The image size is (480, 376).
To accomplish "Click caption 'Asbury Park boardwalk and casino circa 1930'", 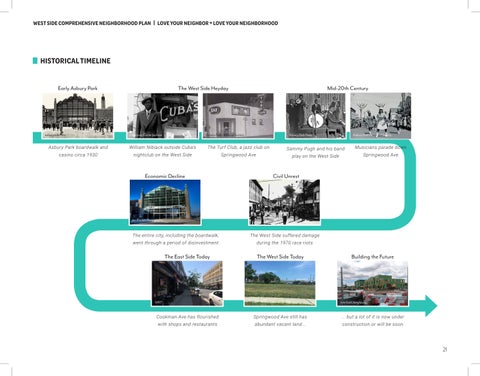I will [x=78, y=151].
